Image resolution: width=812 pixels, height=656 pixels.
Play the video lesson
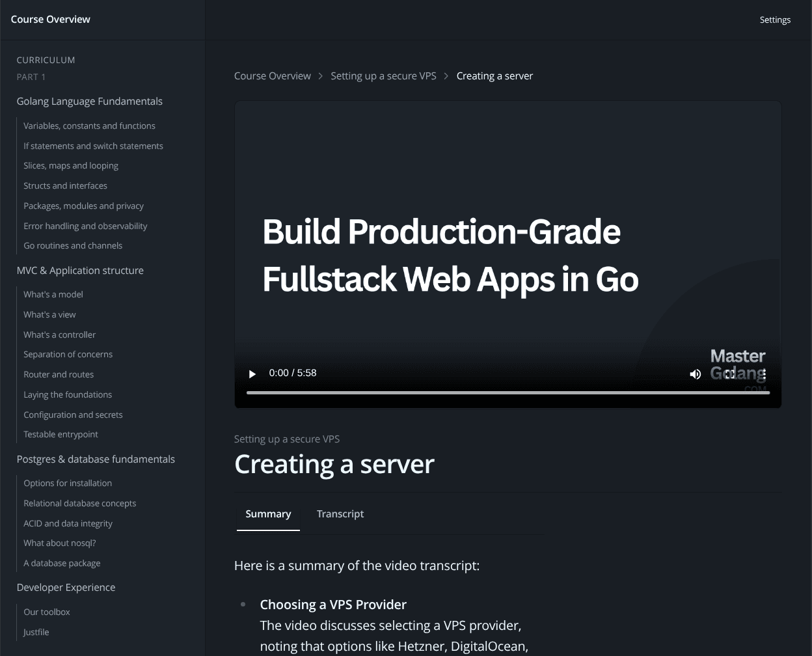click(252, 374)
